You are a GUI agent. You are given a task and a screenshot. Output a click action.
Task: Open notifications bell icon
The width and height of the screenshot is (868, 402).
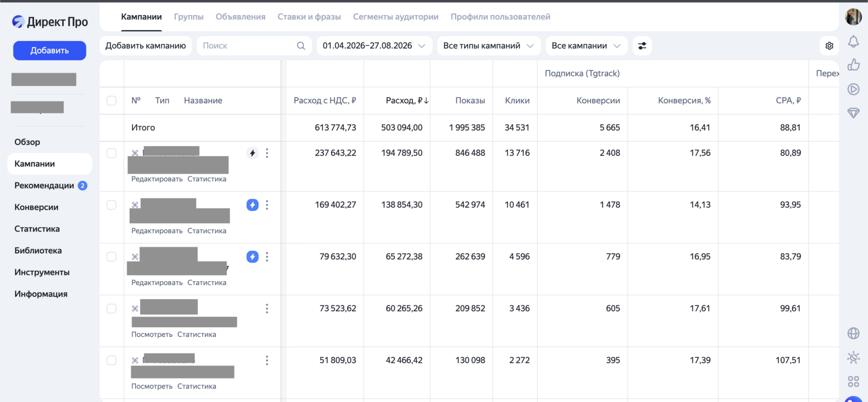[x=854, y=41]
